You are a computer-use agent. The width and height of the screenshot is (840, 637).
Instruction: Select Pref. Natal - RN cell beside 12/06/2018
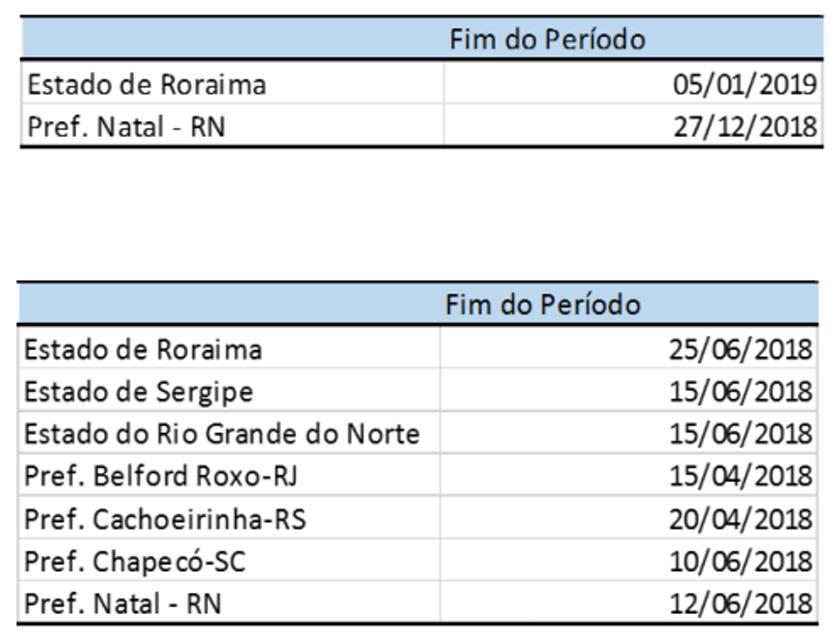123,604
